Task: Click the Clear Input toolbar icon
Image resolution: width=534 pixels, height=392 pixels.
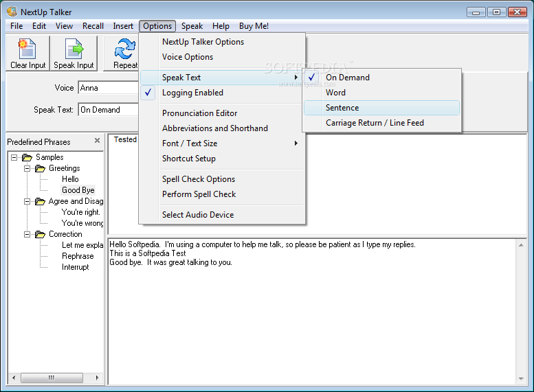Action: [x=27, y=54]
